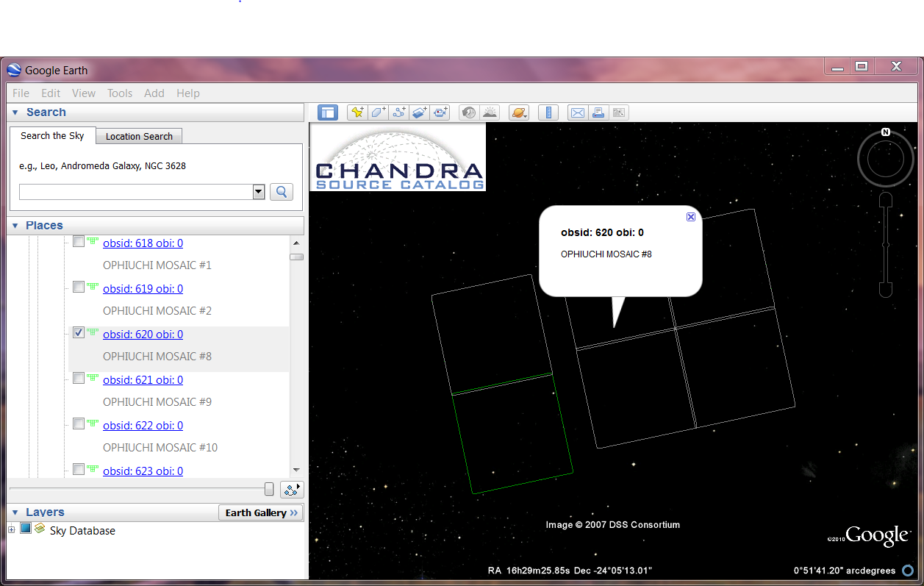Click the Print icon in toolbar

[598, 112]
